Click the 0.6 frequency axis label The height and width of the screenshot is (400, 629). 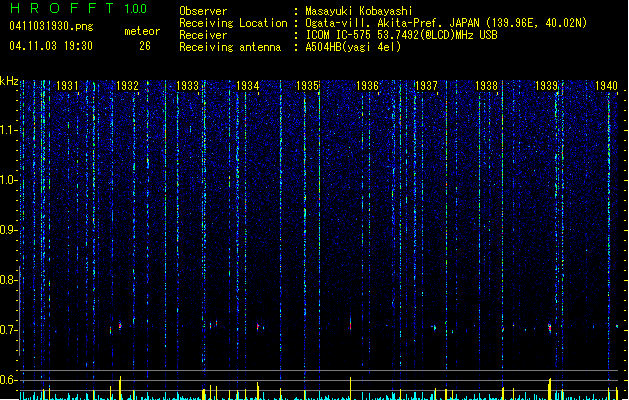point(8,380)
